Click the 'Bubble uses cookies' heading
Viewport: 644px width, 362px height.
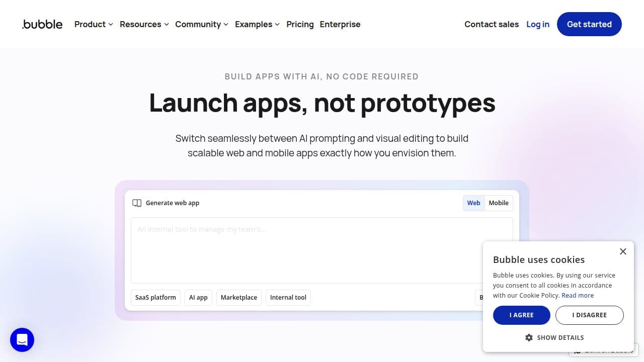click(539, 260)
